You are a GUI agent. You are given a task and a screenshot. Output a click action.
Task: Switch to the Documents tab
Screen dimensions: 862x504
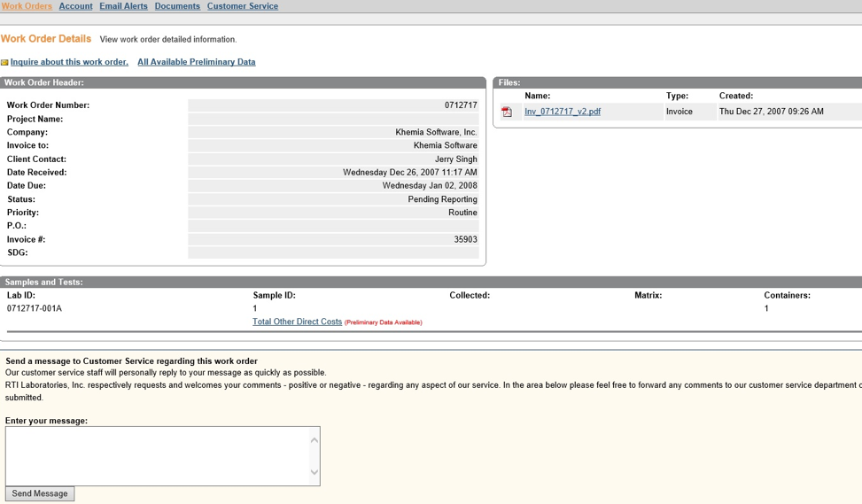coord(177,6)
